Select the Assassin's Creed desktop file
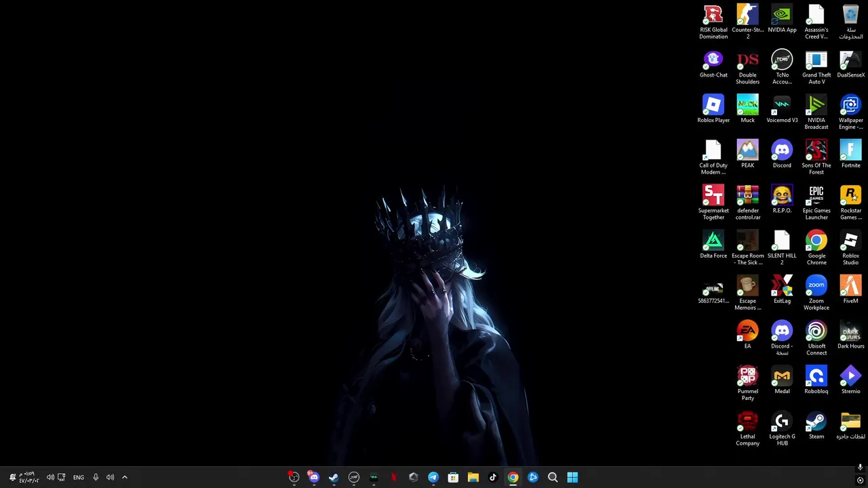The width and height of the screenshot is (868, 488). pyautogui.click(x=816, y=22)
